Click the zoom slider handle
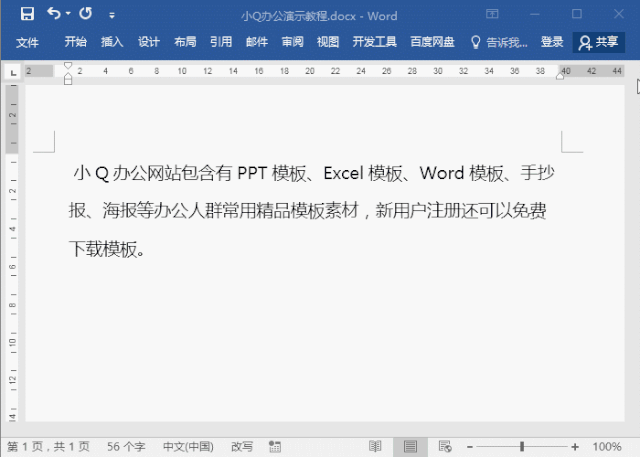 521,446
